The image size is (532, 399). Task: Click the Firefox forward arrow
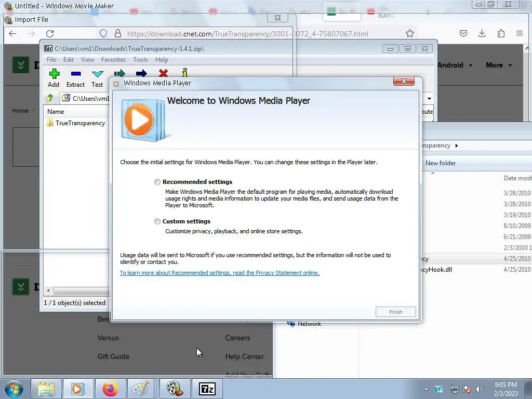pos(31,34)
